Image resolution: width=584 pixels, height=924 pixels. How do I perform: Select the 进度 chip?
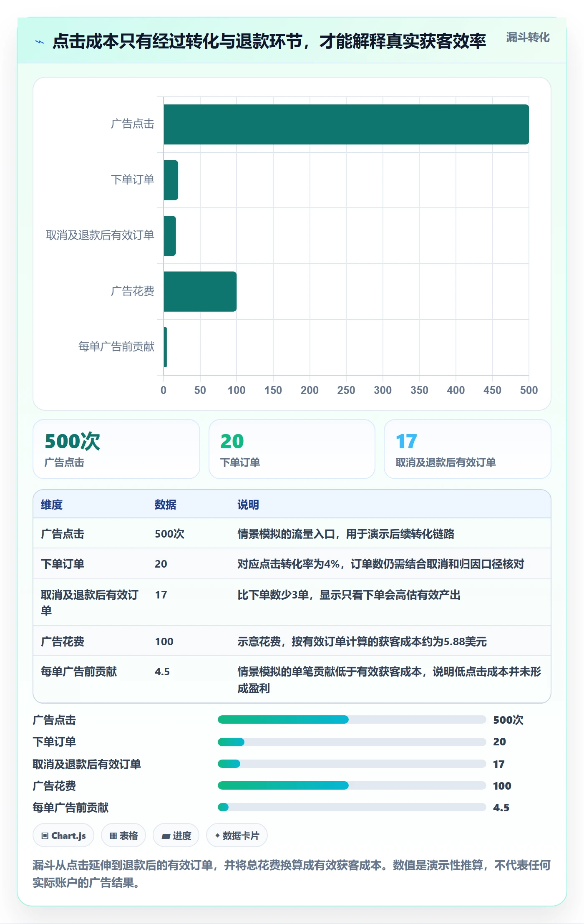(x=176, y=836)
